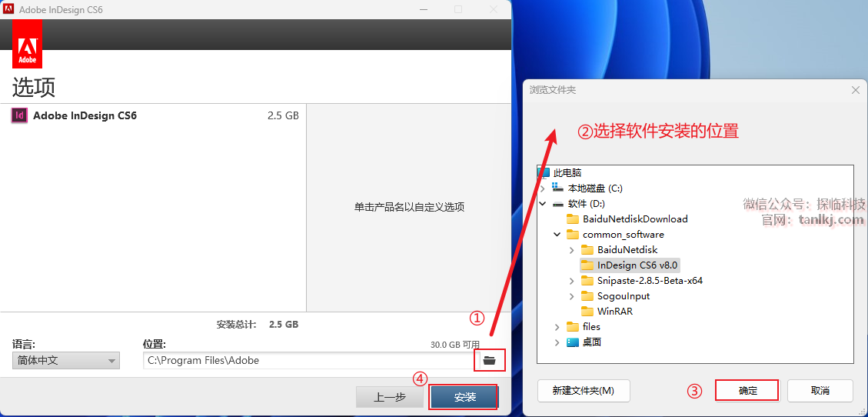The height and width of the screenshot is (417, 868).
Task: Click the 新建文件夹(M) button
Action: click(584, 390)
